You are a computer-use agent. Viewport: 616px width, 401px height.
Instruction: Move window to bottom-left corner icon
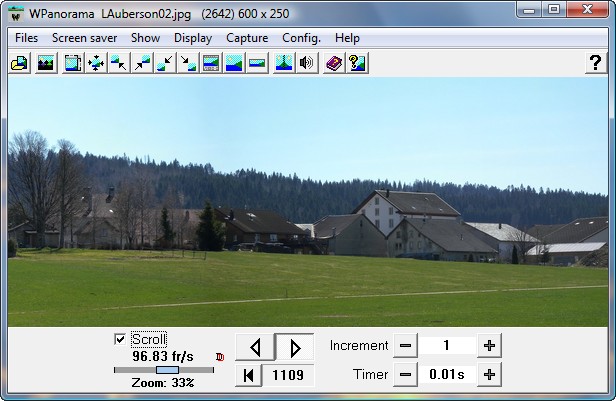pyautogui.click(x=165, y=63)
